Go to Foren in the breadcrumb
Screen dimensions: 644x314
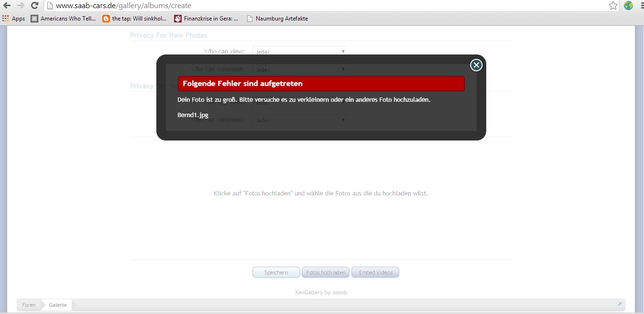pyautogui.click(x=29, y=305)
